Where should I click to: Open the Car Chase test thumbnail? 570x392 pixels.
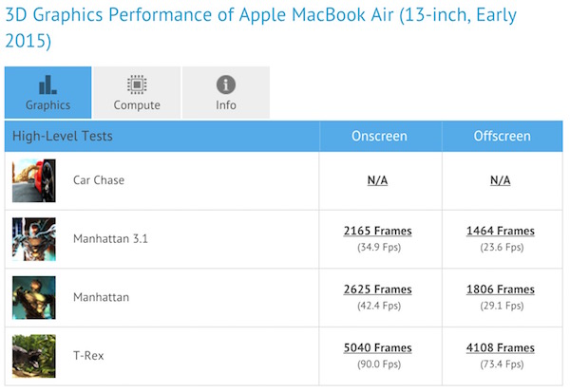(x=33, y=180)
